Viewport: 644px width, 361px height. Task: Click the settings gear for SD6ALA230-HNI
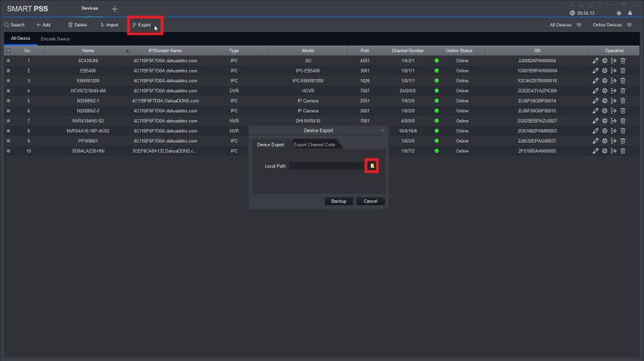click(605, 151)
